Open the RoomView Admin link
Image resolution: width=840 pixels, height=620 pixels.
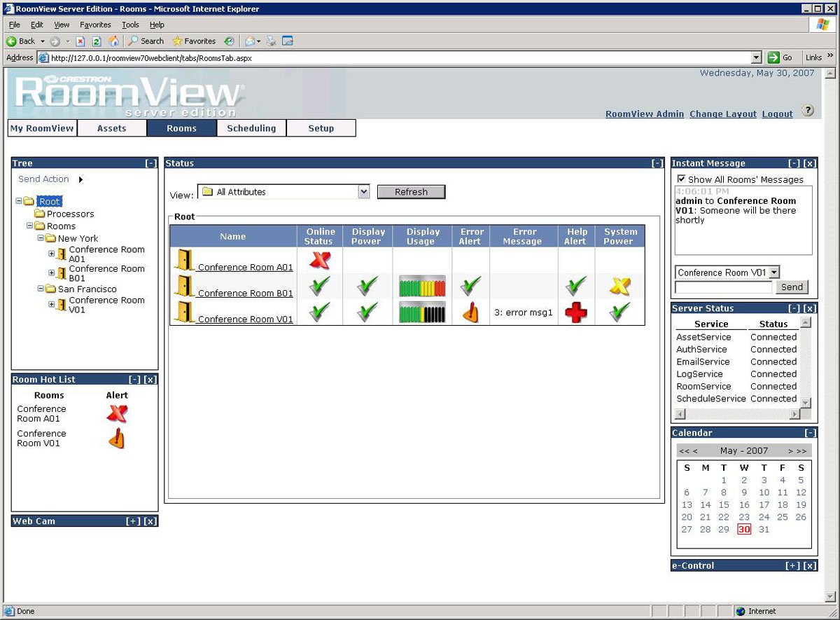(644, 113)
